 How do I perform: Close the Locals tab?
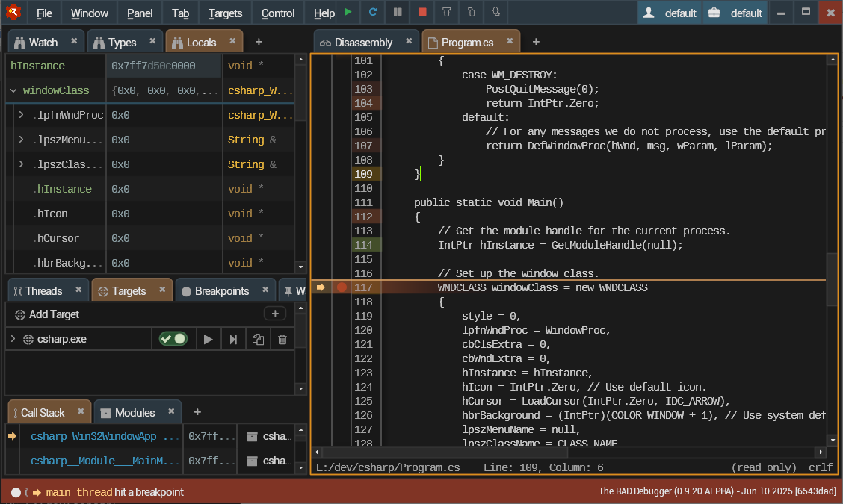[x=232, y=41]
